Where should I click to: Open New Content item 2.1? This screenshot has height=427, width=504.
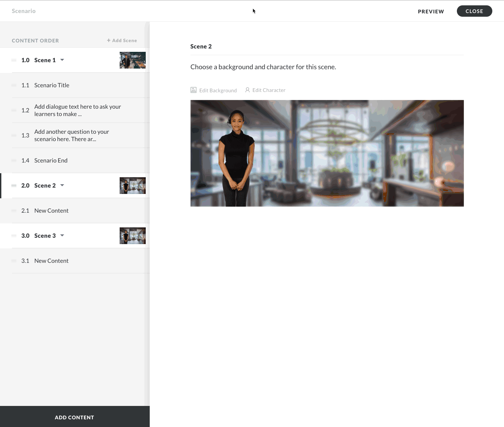(75, 211)
